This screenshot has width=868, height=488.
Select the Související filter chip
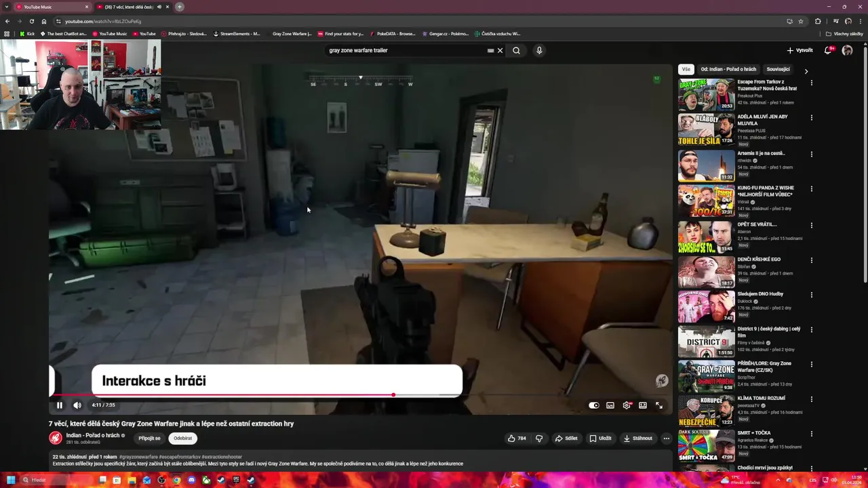(778, 69)
